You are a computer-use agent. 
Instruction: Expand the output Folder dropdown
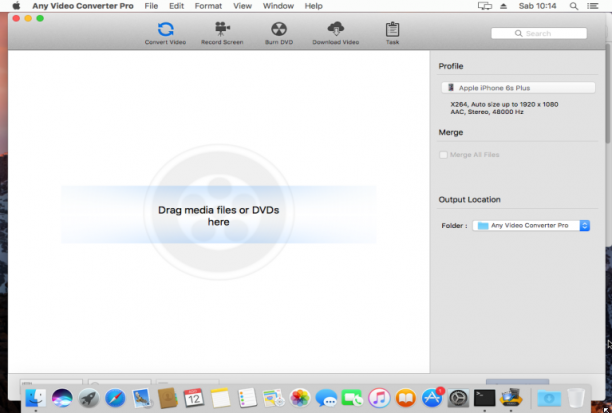pos(531,225)
